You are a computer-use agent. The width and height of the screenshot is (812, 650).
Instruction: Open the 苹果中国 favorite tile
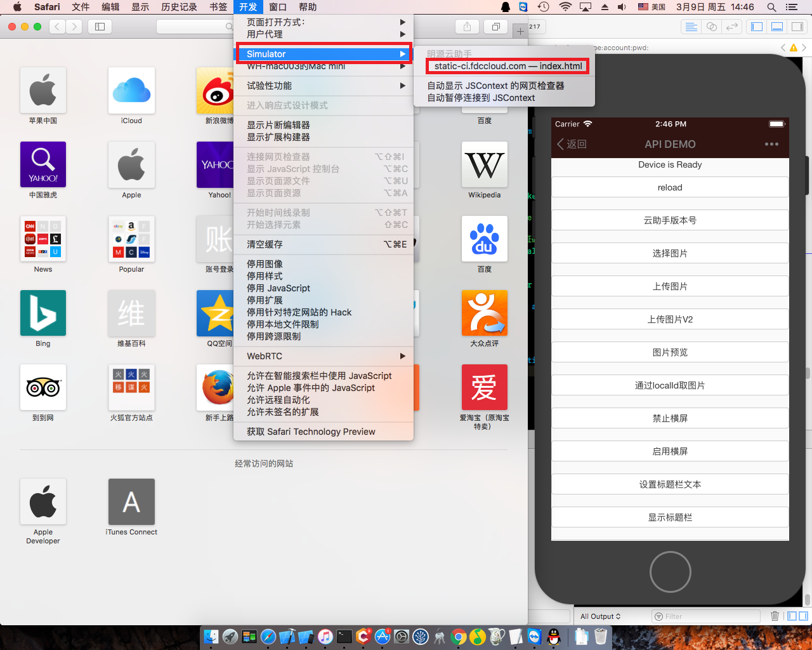(x=43, y=90)
